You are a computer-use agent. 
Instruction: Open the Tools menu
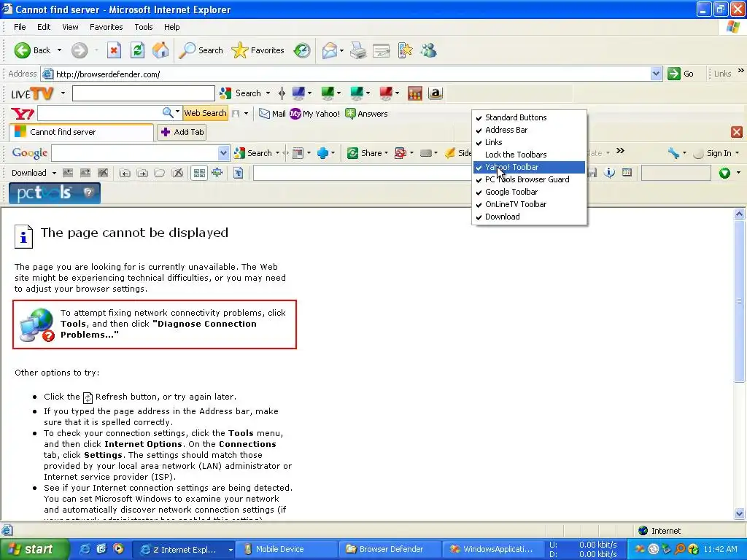(x=144, y=27)
